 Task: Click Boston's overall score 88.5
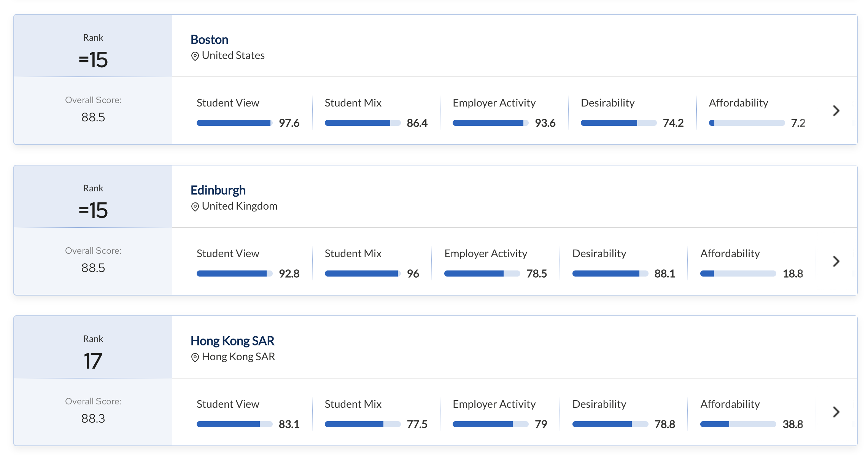93,117
